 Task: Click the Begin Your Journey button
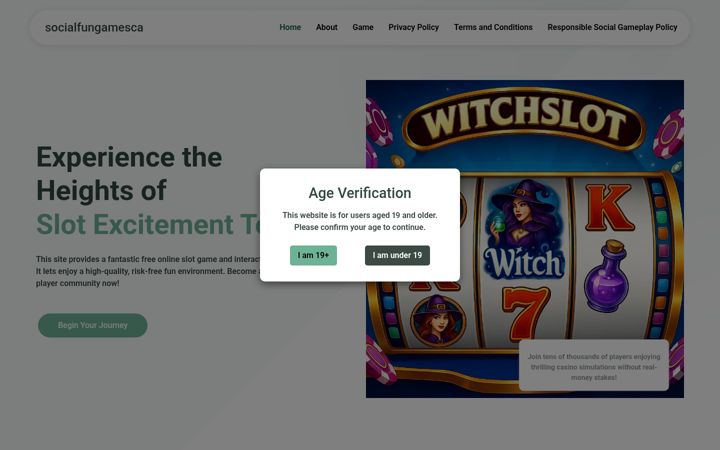[93, 325]
